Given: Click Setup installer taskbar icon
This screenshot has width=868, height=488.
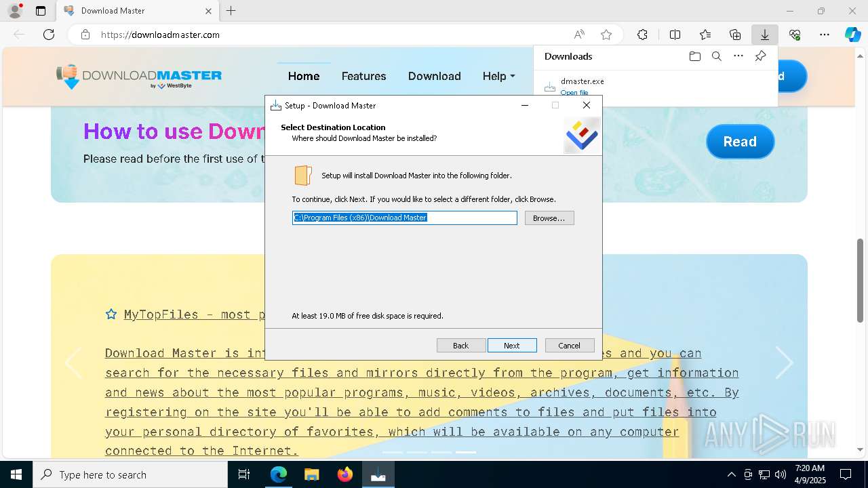Looking at the screenshot, I should (x=378, y=474).
